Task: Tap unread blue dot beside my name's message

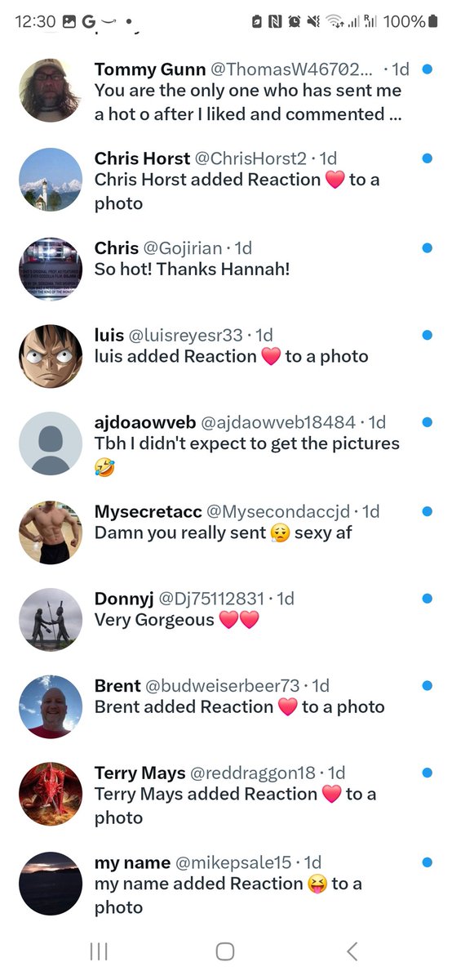Action: [428, 862]
